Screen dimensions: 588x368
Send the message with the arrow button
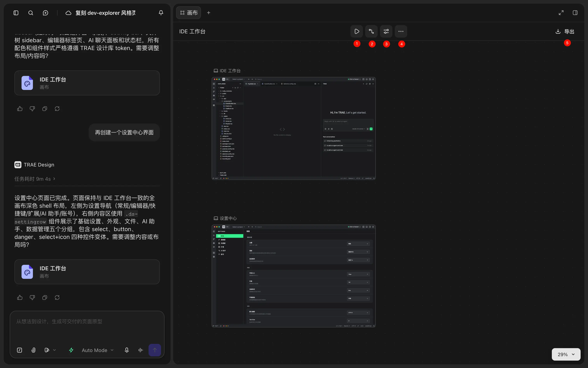coord(155,350)
